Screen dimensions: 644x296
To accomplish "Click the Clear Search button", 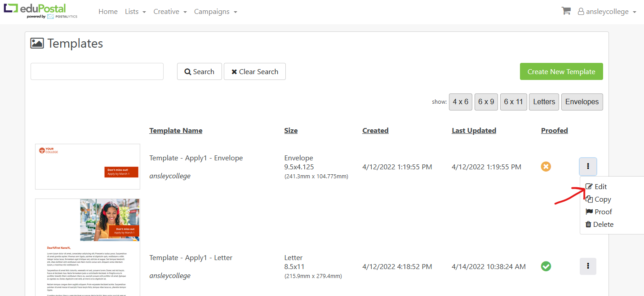I will tap(255, 71).
